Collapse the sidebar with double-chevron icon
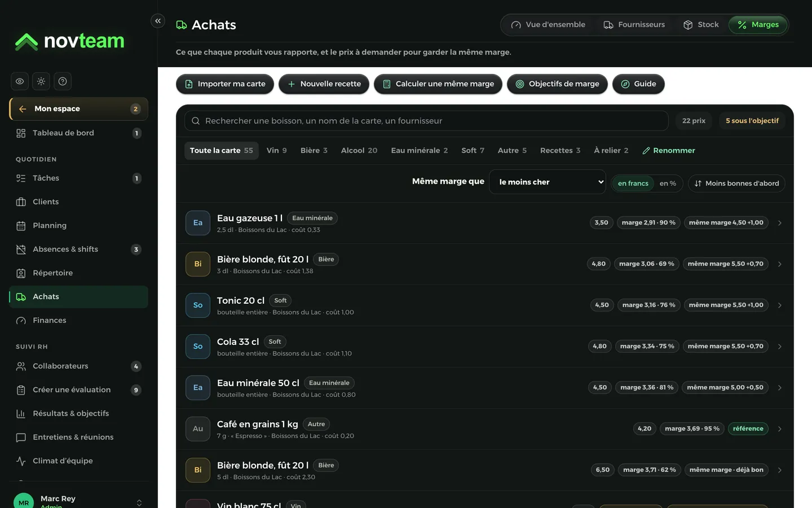 point(158,21)
